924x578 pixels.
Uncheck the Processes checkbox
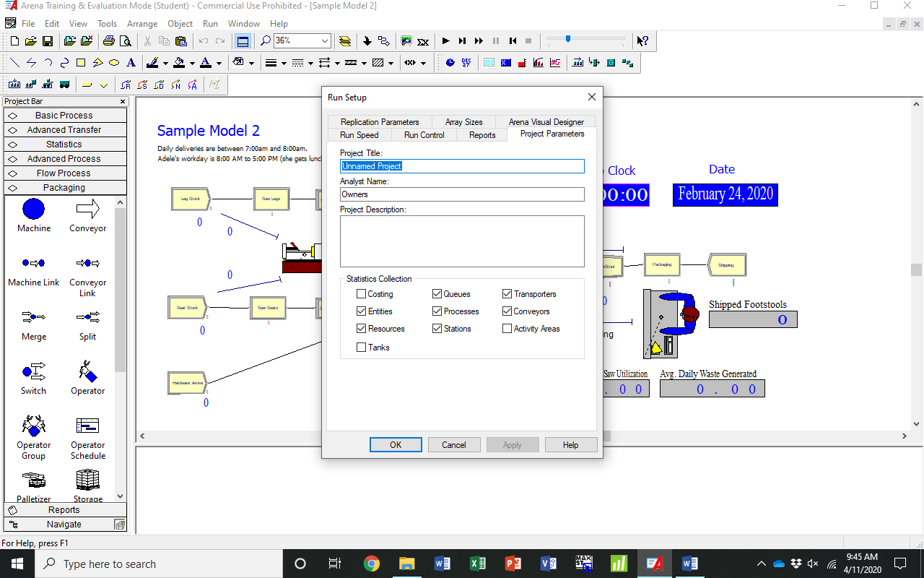point(437,311)
